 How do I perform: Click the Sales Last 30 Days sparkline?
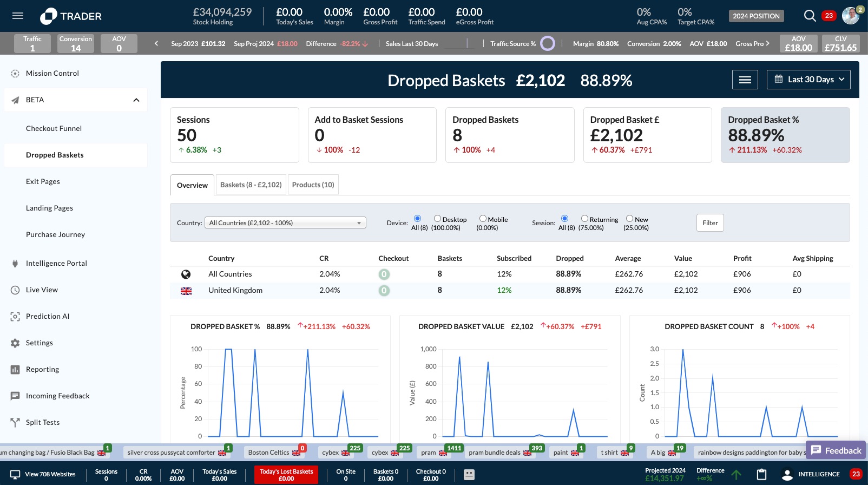tap(460, 43)
